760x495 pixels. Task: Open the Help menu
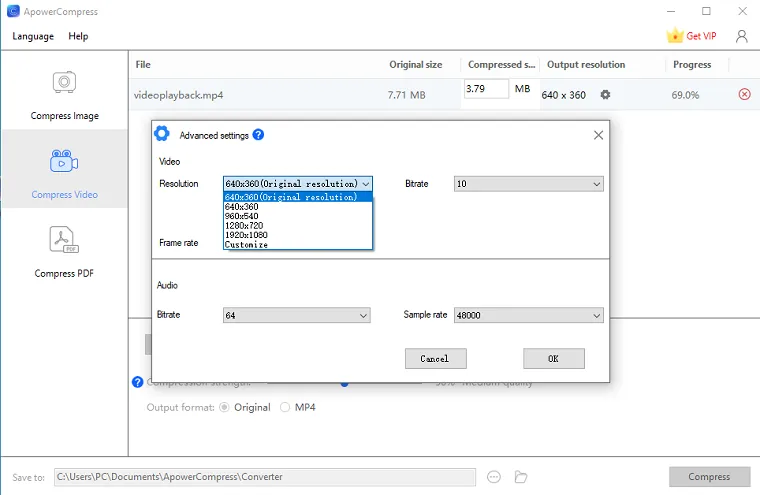coord(78,36)
